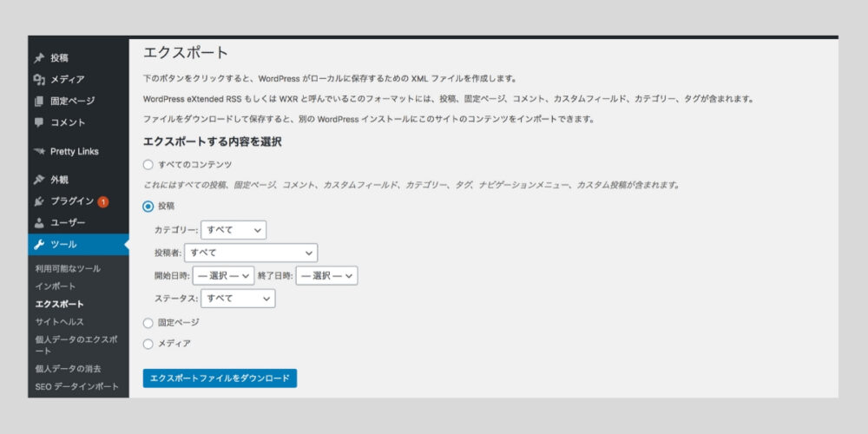868x434 pixels.
Task: Go to サイトヘルス submenu link
Action: pyautogui.click(x=59, y=322)
